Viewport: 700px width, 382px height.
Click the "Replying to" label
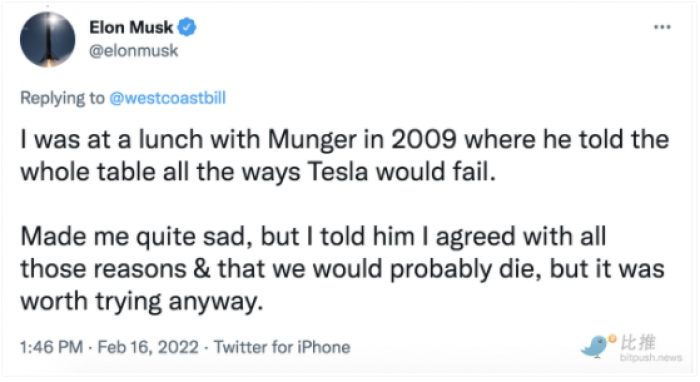point(62,98)
